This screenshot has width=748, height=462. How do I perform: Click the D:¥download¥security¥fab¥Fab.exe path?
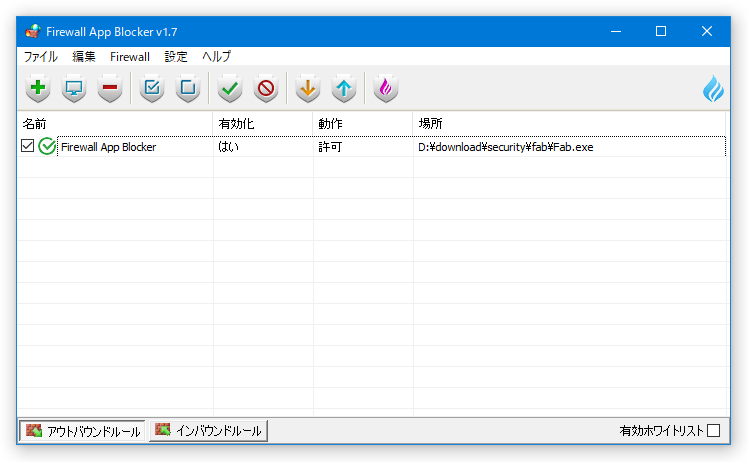(x=506, y=147)
